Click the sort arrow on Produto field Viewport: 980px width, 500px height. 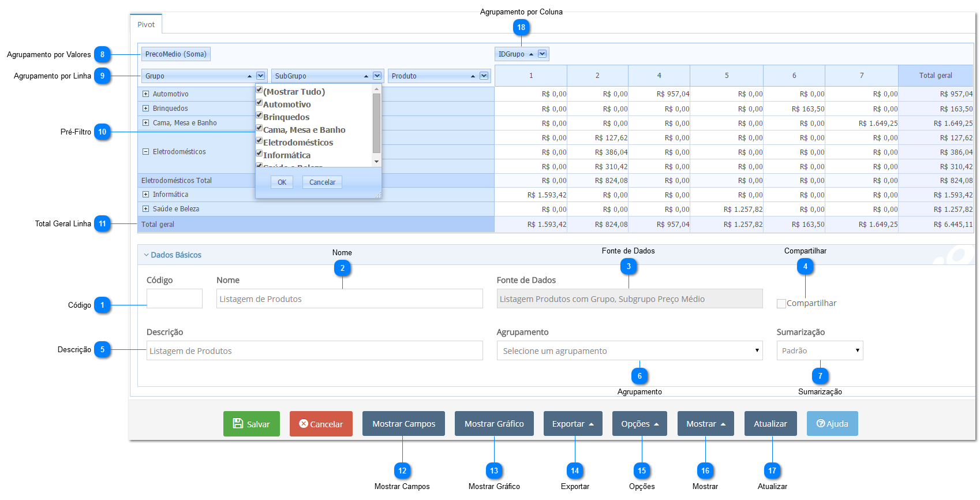(473, 76)
